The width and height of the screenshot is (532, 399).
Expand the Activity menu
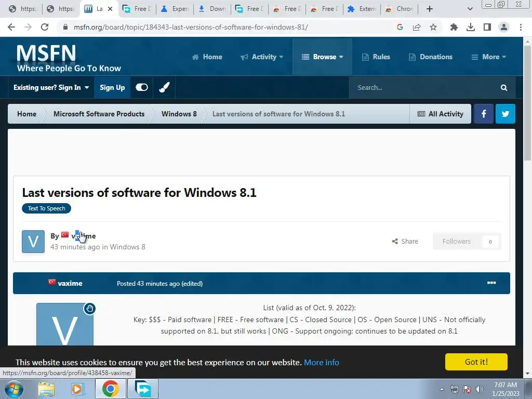click(x=262, y=57)
